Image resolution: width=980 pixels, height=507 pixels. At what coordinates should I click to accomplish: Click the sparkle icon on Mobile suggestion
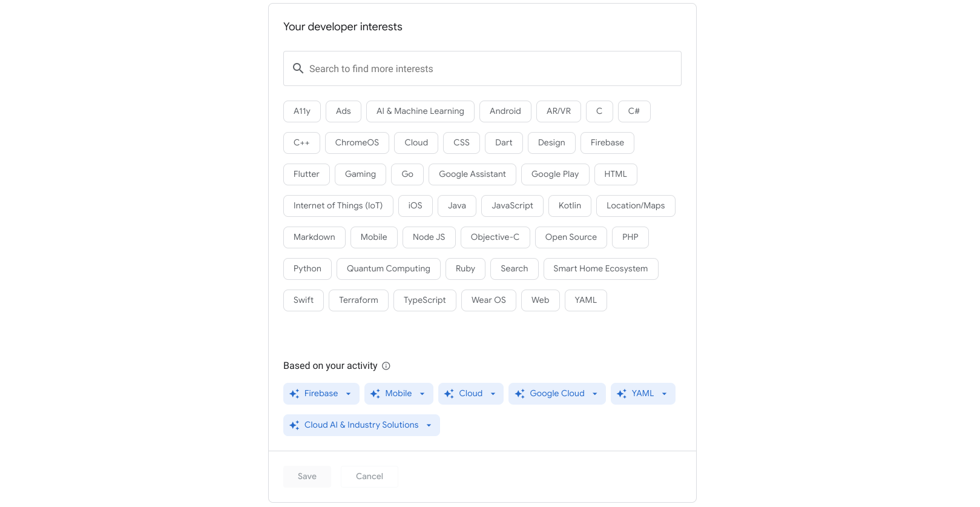pos(375,394)
